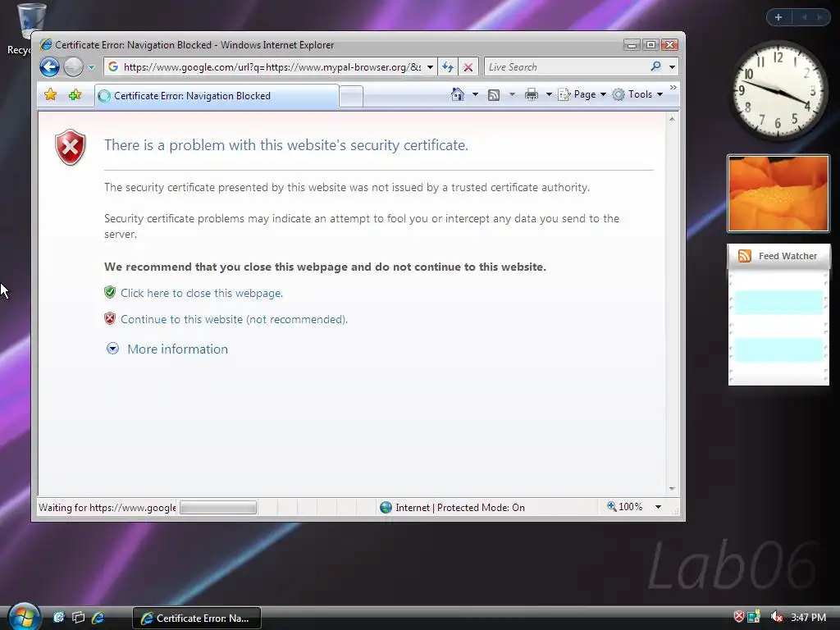
Task: Click the search magnifier icon
Action: pos(655,66)
